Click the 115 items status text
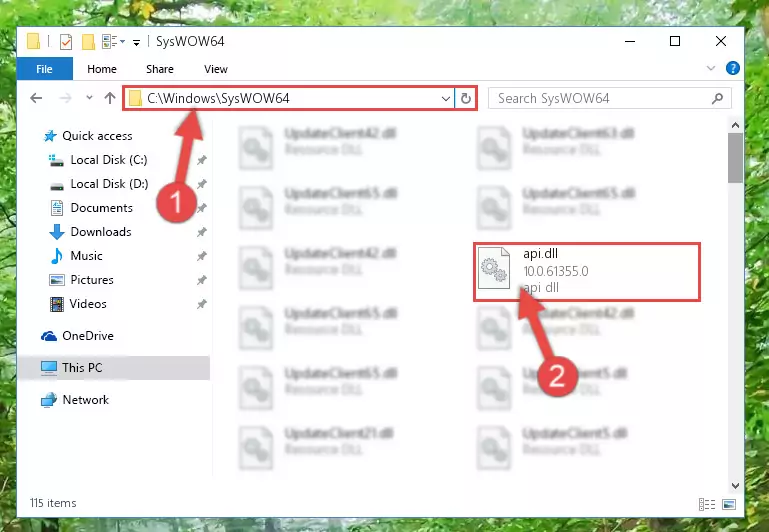Screen dimensions: 769x532 point(53,503)
